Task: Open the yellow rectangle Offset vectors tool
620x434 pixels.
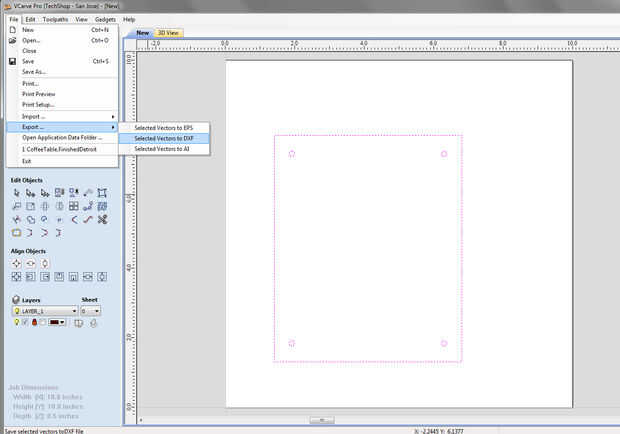Action: pyautogui.click(x=16, y=232)
